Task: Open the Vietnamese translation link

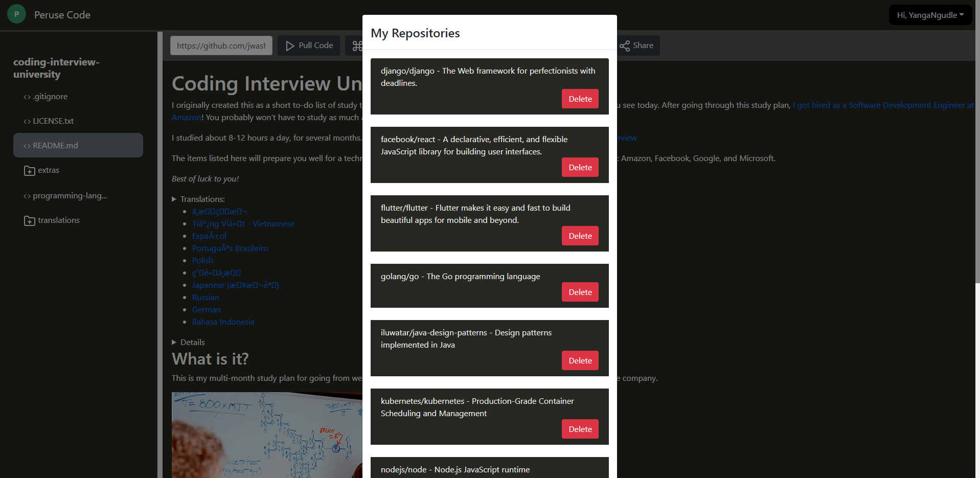Action: (243, 223)
